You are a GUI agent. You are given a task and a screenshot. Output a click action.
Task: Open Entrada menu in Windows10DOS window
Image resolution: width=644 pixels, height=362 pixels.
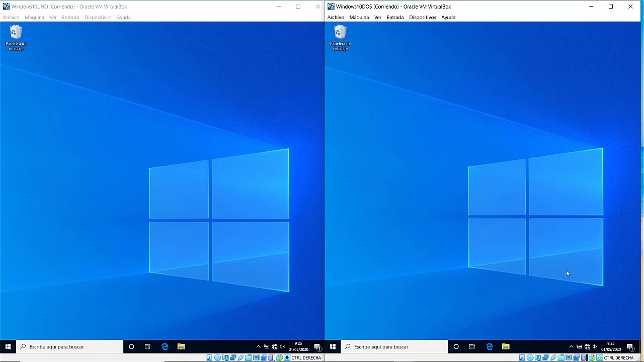point(395,17)
